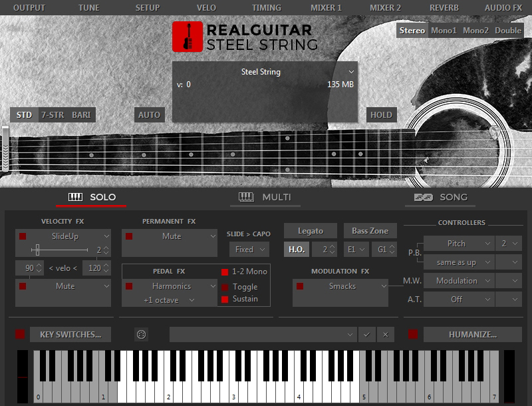The width and height of the screenshot is (532, 406).
Task: Open the Fixed slide capo dropdown
Action: pyautogui.click(x=249, y=250)
